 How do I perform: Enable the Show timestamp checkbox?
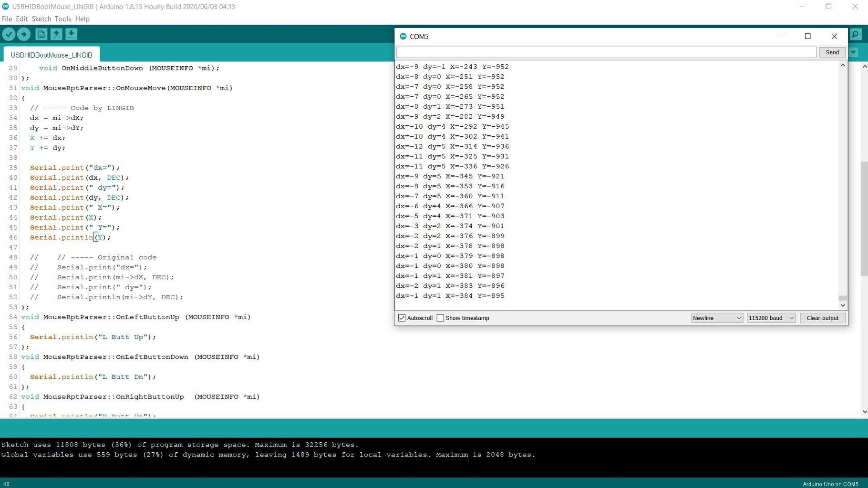[x=440, y=318]
